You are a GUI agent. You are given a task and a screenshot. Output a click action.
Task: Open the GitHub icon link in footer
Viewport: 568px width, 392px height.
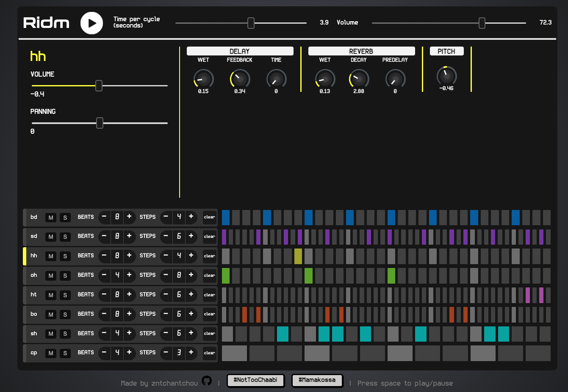pyautogui.click(x=207, y=381)
